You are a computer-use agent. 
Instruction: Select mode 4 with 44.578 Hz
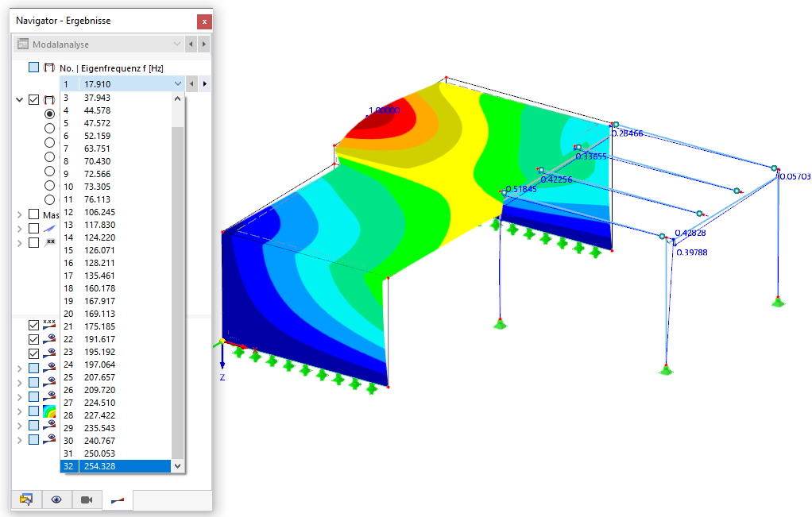point(115,110)
